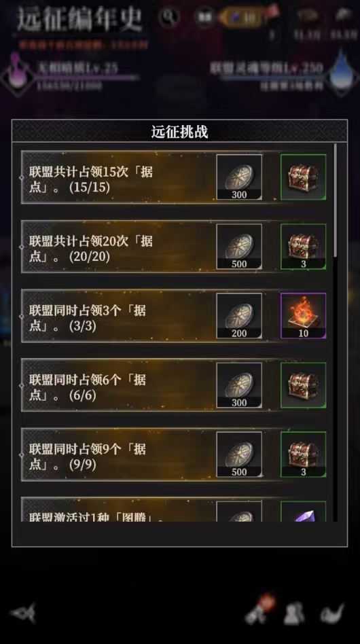
Task: Select 500 coin reward for 9 strongholds
Action: (x=239, y=454)
